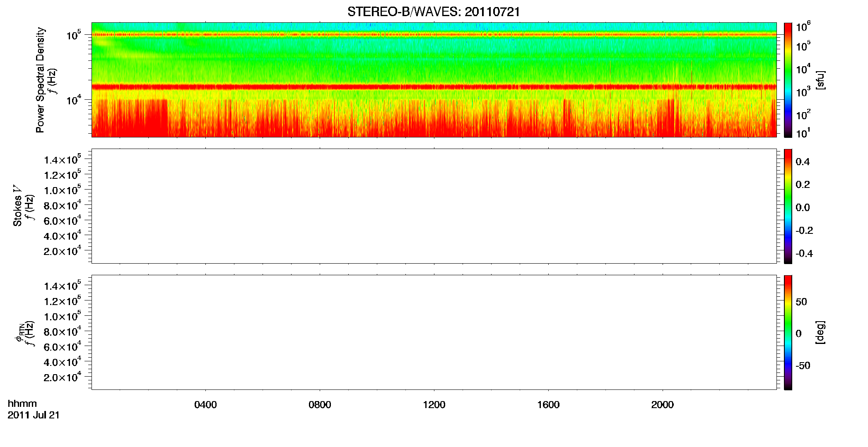Click the Power Spectral Density axis label
The width and height of the screenshot is (868, 447).
pyautogui.click(x=40, y=80)
